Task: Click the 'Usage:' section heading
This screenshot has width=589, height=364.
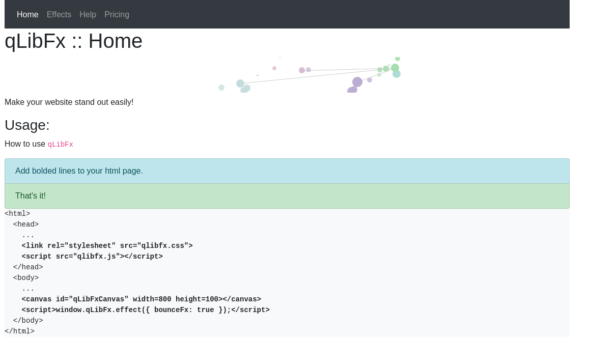Action: pyautogui.click(x=27, y=125)
